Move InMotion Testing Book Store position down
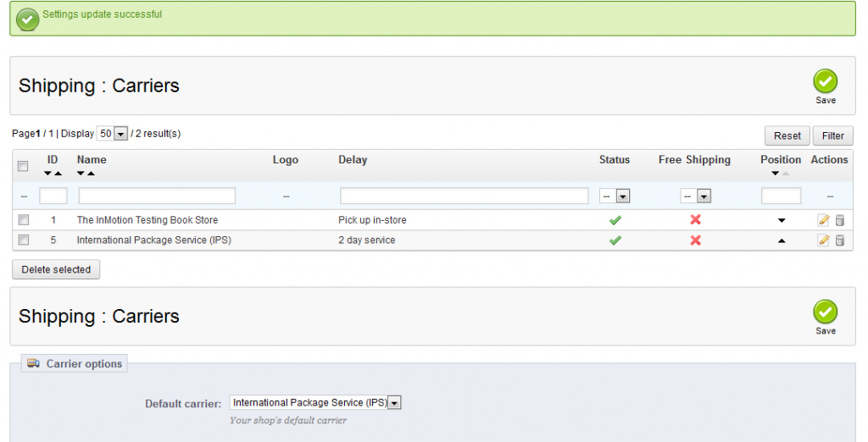Screen dimensions: 868x442 pyautogui.click(x=781, y=220)
